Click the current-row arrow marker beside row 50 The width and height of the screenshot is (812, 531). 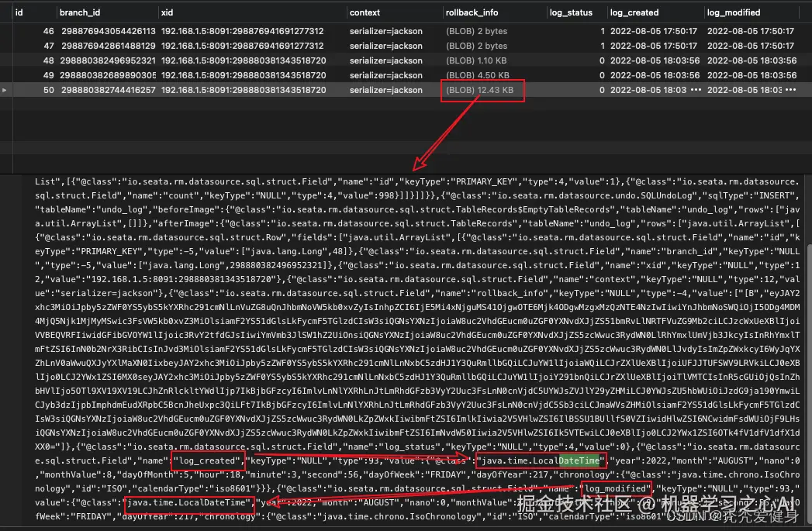click(x=4, y=90)
